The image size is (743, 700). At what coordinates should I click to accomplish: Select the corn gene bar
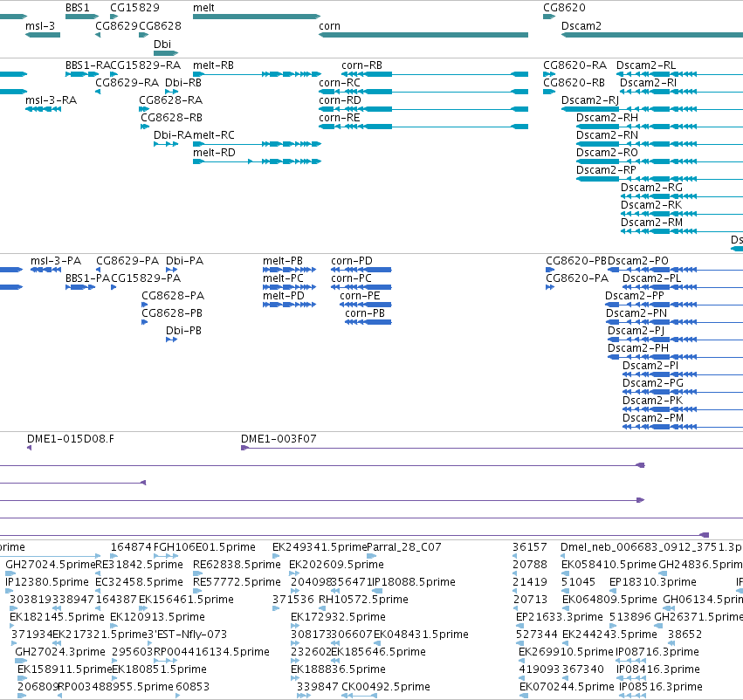tap(423, 35)
